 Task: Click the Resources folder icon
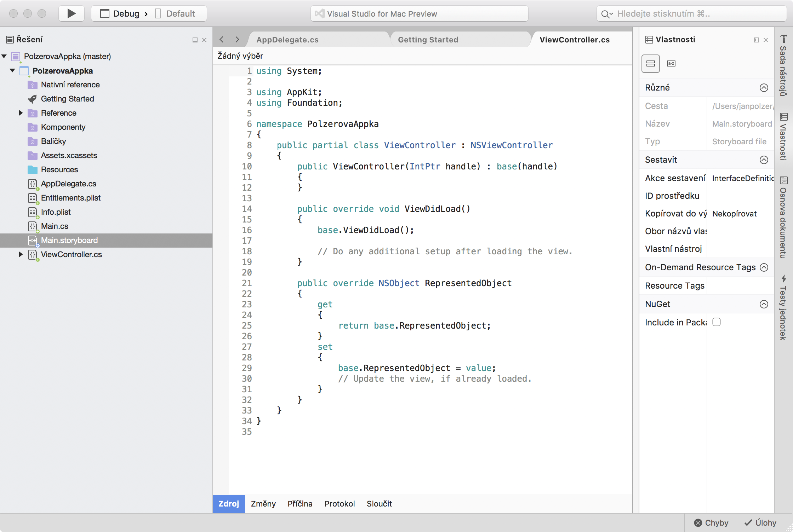[x=32, y=170]
